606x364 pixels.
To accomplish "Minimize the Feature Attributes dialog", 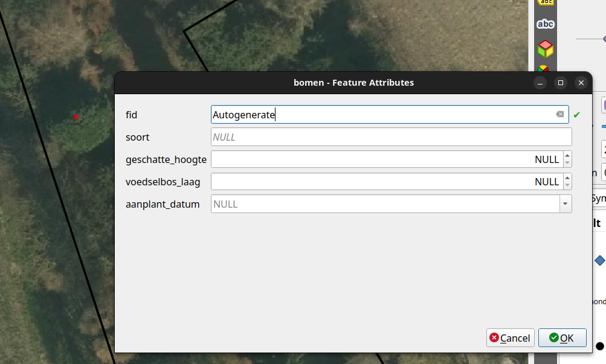I will coord(541,83).
